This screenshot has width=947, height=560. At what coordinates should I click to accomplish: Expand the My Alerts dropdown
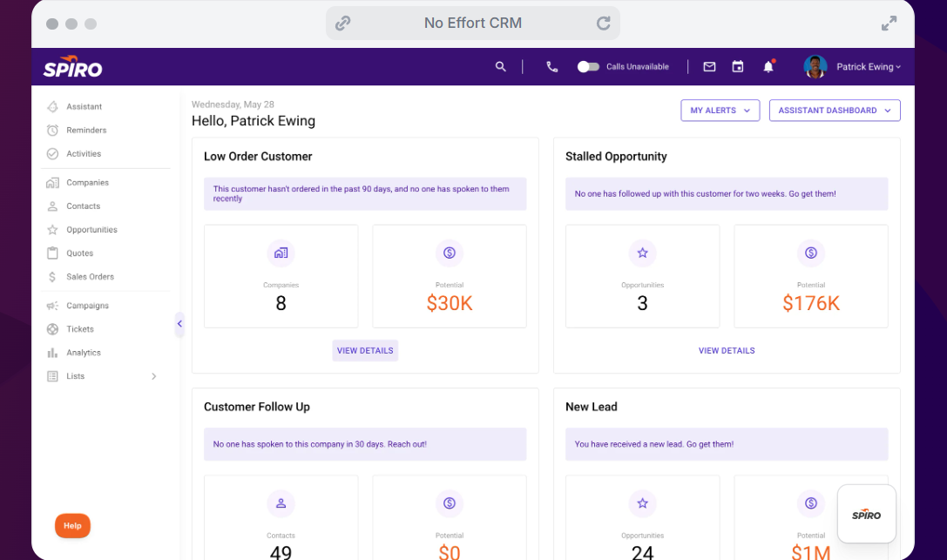720,111
